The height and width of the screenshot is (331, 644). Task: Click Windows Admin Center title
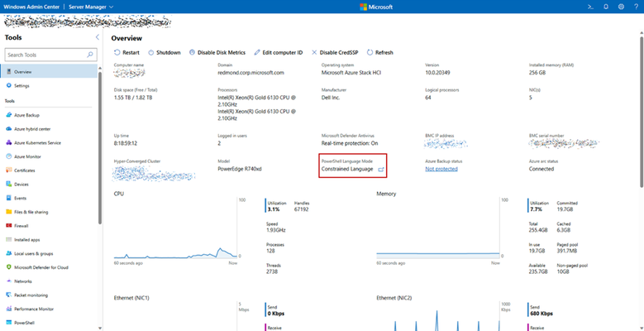(31, 7)
